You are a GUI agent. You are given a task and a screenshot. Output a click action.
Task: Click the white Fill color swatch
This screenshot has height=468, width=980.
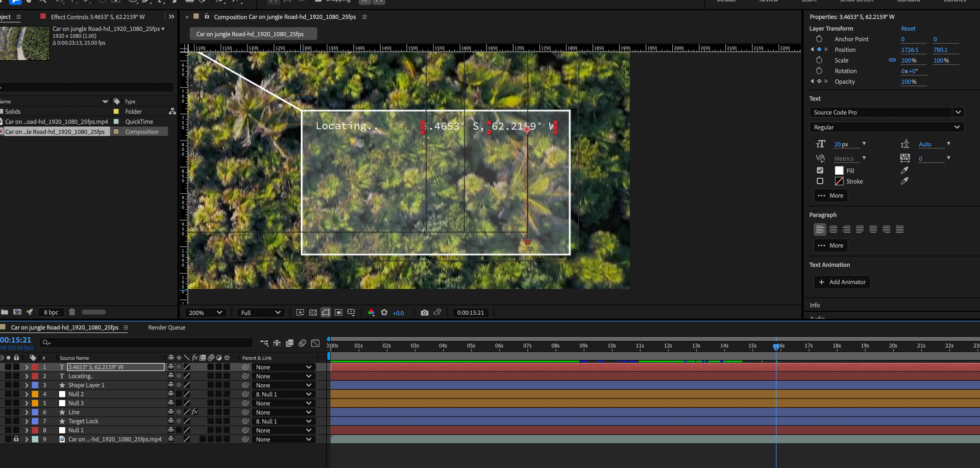point(839,170)
